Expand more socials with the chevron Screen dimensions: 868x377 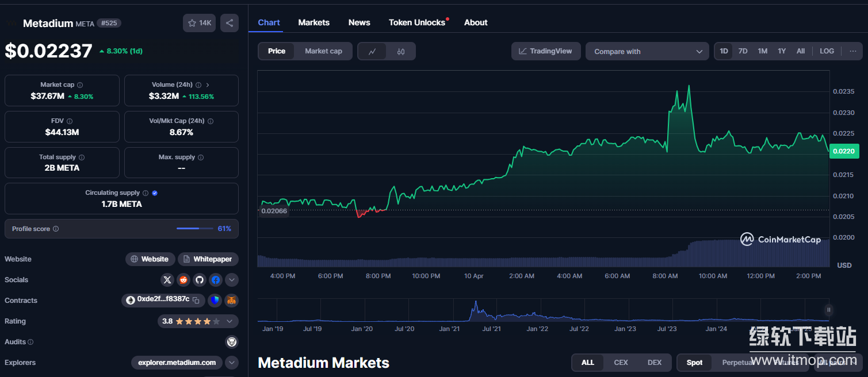(231, 280)
